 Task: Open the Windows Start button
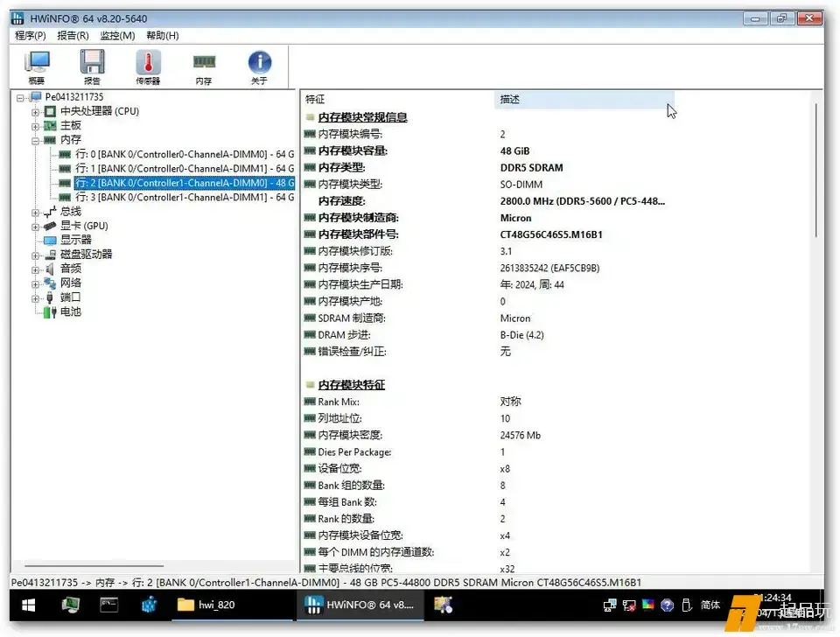pos(28,605)
